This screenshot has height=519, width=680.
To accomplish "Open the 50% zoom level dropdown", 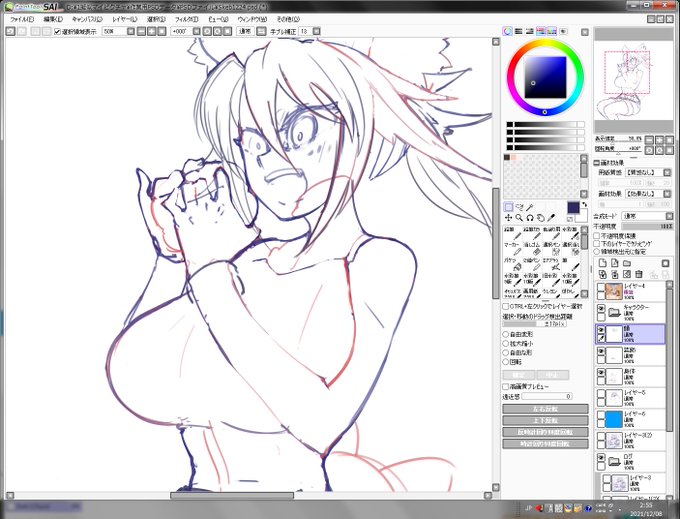I will [131, 32].
